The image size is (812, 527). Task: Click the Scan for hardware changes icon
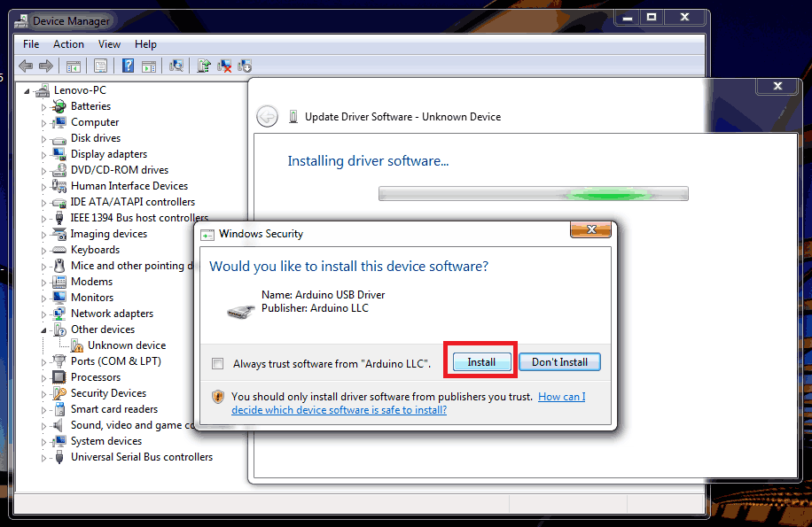(176, 66)
